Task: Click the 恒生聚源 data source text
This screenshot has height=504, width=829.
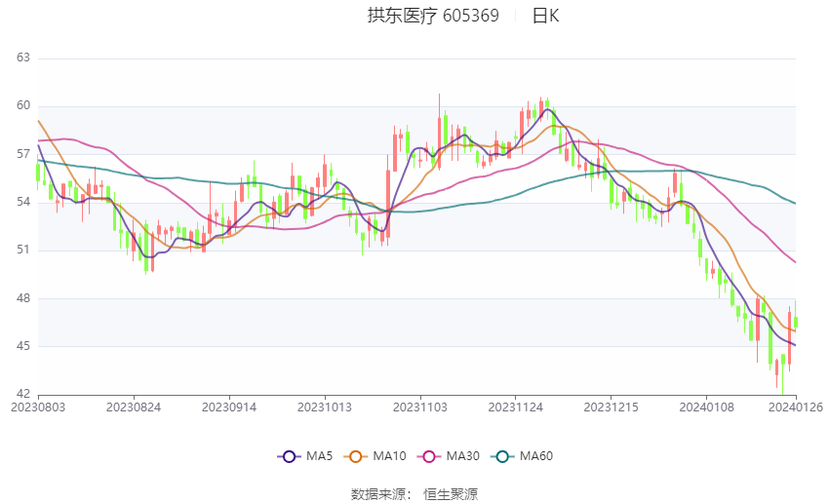Action: click(x=451, y=494)
